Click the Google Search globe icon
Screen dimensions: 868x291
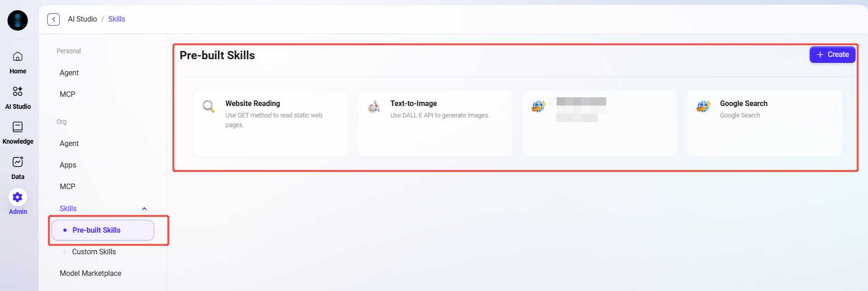coord(703,106)
